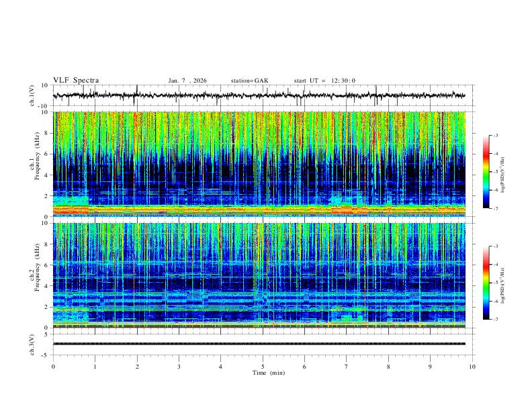Click inside the ch.1 spectrogram panel
Viewport: 532px width, 411px height.
coord(259,164)
